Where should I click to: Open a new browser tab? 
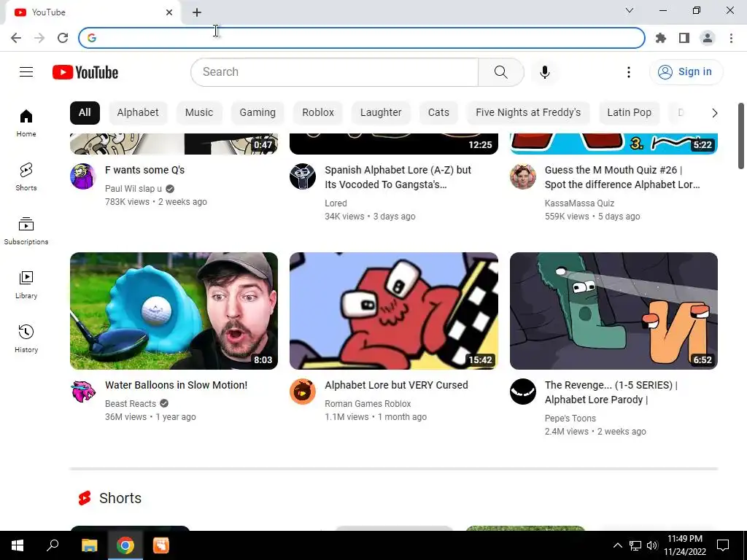click(197, 12)
